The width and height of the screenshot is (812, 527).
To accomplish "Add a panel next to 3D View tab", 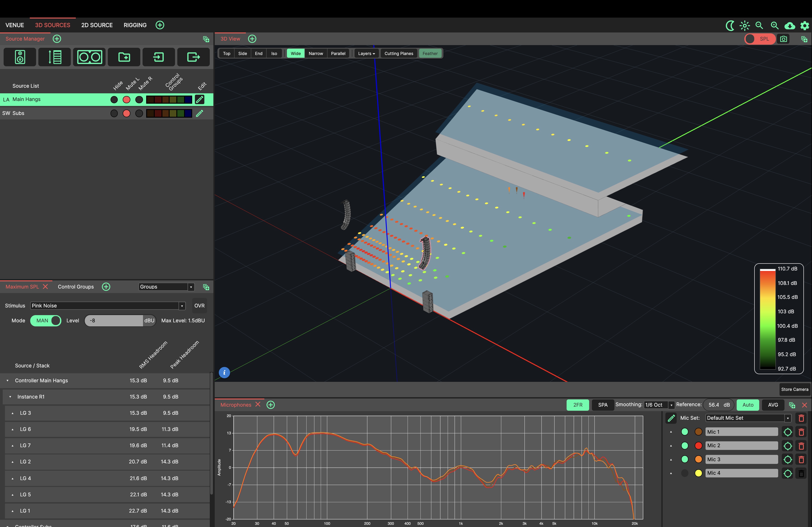I will pyautogui.click(x=252, y=39).
